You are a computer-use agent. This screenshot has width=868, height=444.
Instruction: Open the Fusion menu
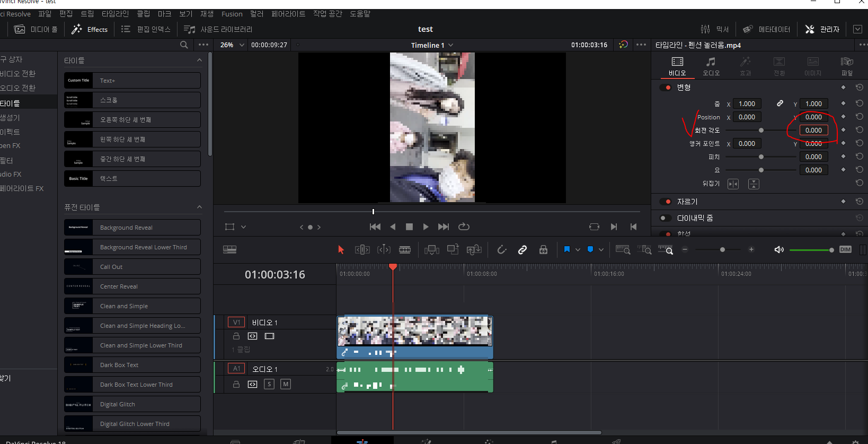(x=232, y=14)
